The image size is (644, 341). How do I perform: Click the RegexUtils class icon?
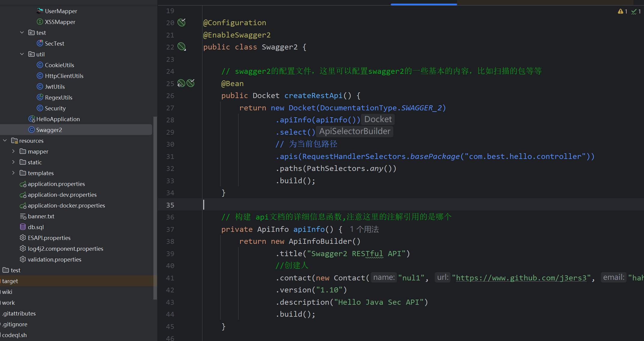40,97
